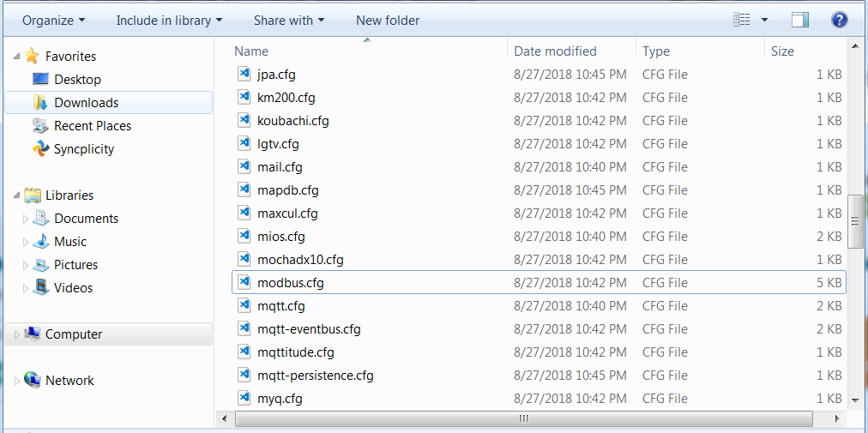Open the Include in library menu
The width and height of the screenshot is (868, 433).
coord(169,20)
